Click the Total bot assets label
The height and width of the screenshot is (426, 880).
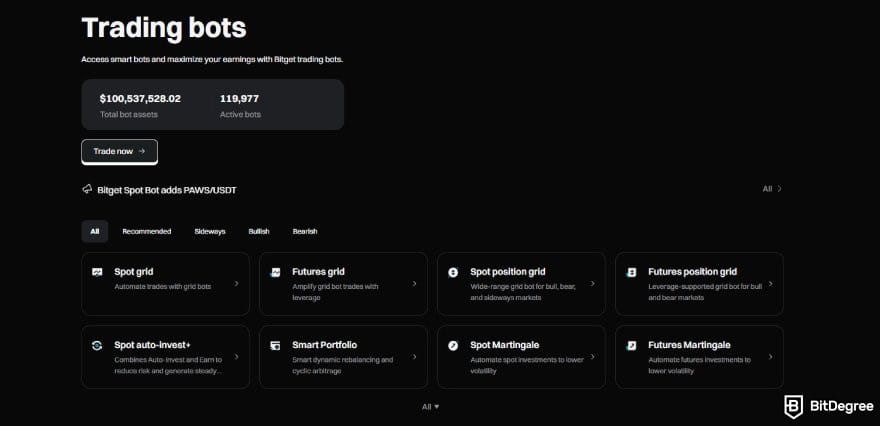tap(129, 114)
